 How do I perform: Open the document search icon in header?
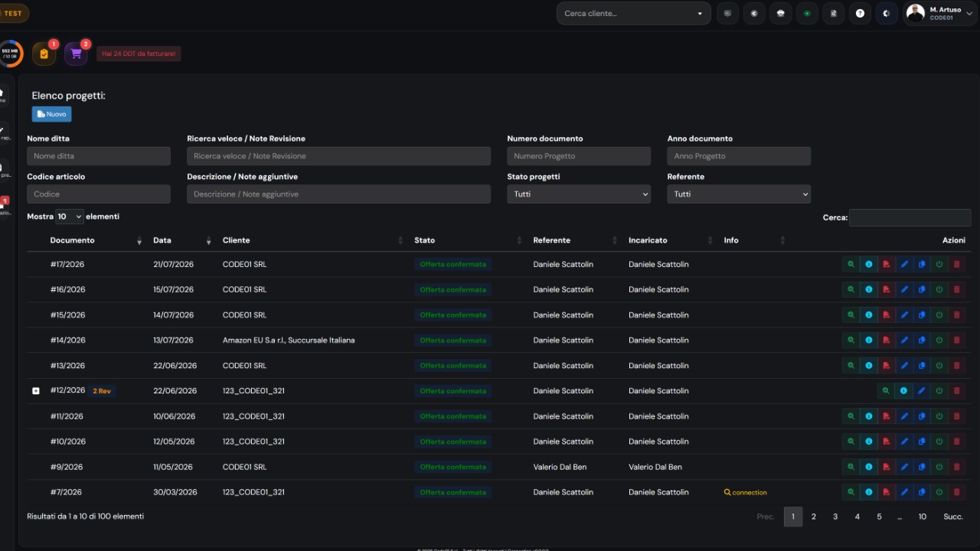point(834,13)
